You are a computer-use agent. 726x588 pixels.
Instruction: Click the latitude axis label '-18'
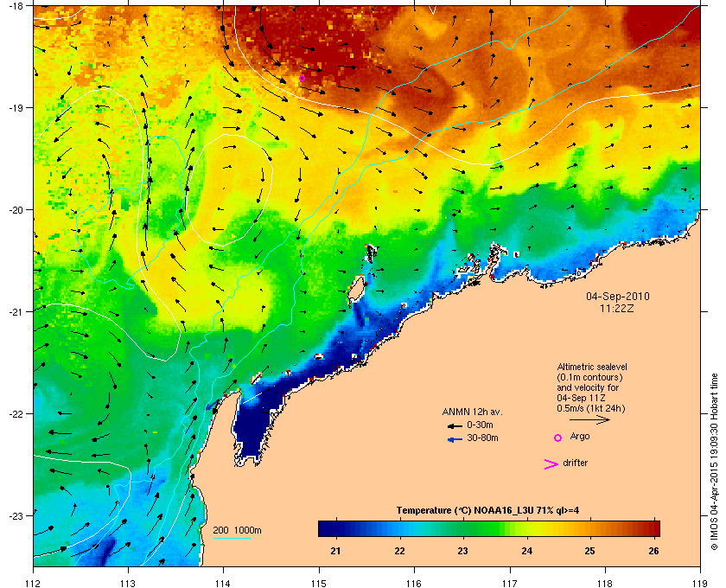(x=16, y=5)
